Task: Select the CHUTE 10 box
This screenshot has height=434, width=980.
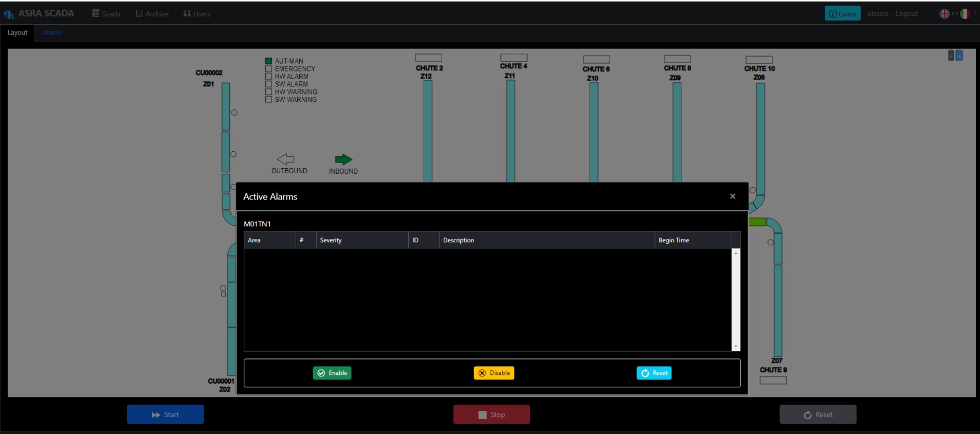Action: [x=759, y=60]
